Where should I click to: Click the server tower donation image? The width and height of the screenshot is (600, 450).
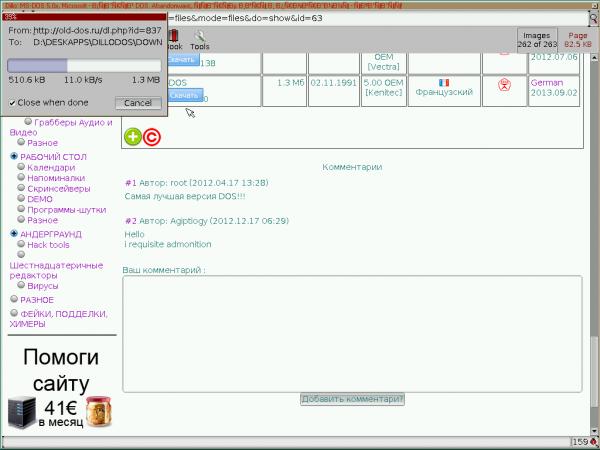point(21,413)
